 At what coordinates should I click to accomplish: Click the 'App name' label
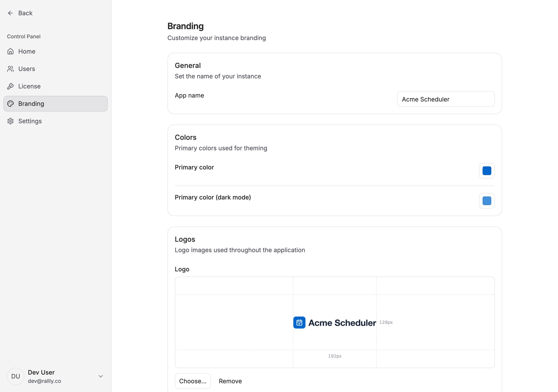[189, 95]
